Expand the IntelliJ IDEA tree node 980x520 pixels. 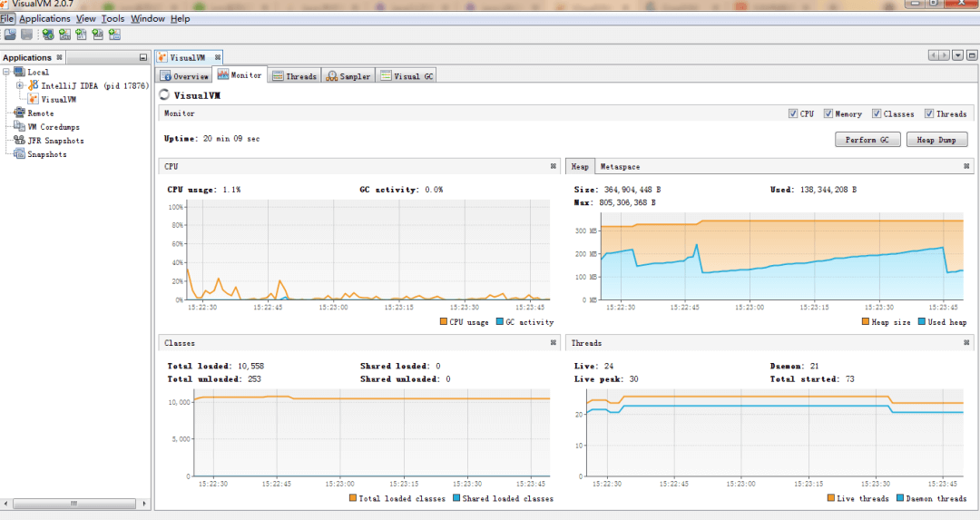[20, 85]
